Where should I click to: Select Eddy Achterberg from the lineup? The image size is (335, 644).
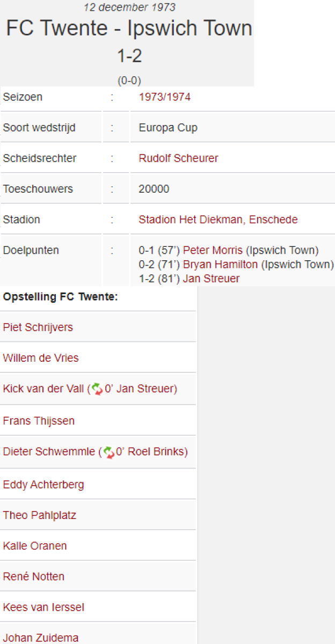43,485
